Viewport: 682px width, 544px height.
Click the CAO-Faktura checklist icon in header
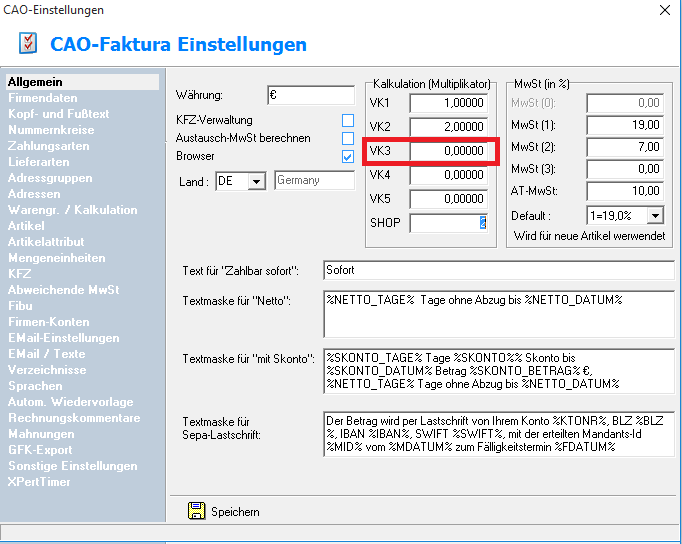coord(28,43)
